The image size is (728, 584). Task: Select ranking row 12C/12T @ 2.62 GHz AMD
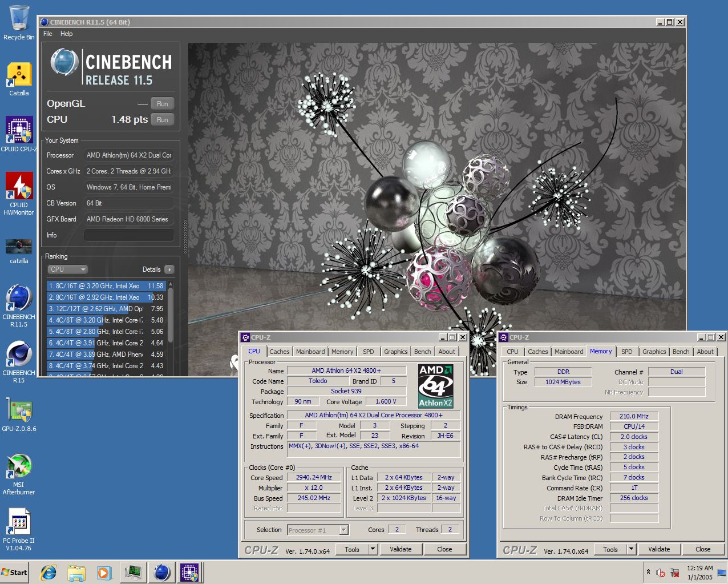click(x=107, y=309)
